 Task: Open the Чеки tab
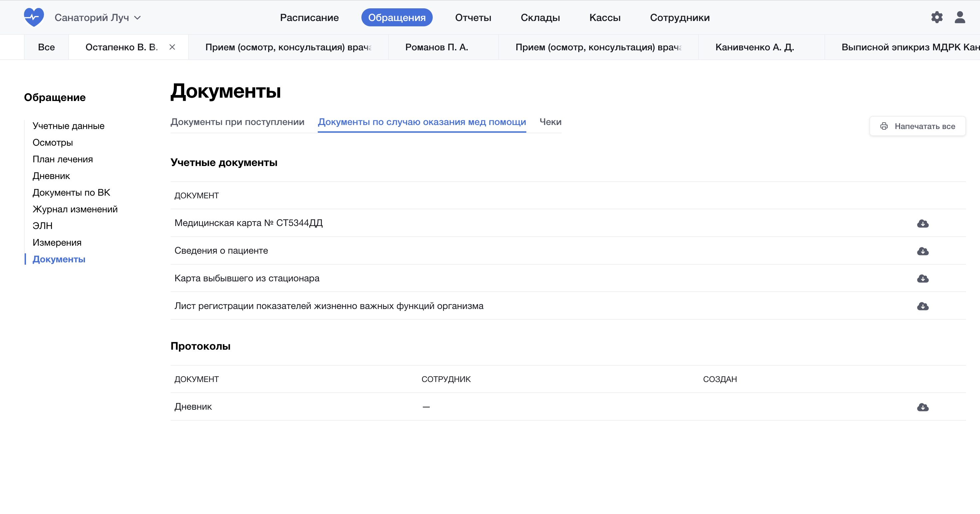tap(550, 122)
